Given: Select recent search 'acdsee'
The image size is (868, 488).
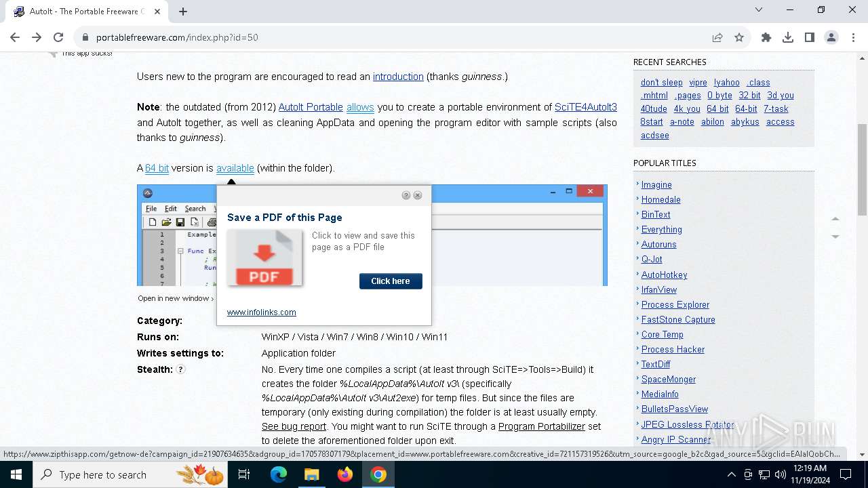Looking at the screenshot, I should coord(655,136).
